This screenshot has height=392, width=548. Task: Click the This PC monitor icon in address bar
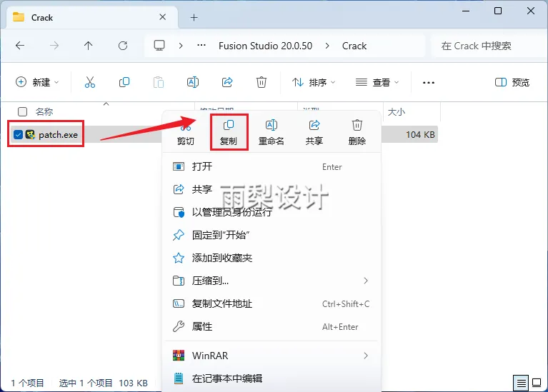click(159, 46)
